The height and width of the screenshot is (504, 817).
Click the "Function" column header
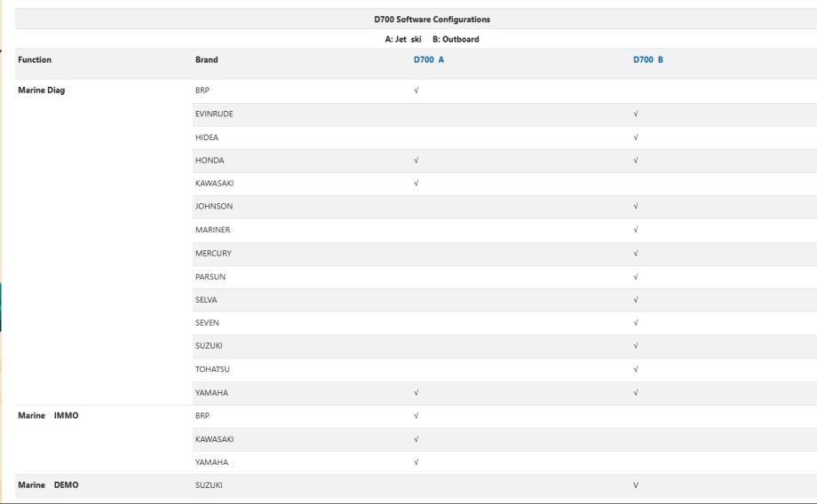pyautogui.click(x=35, y=60)
